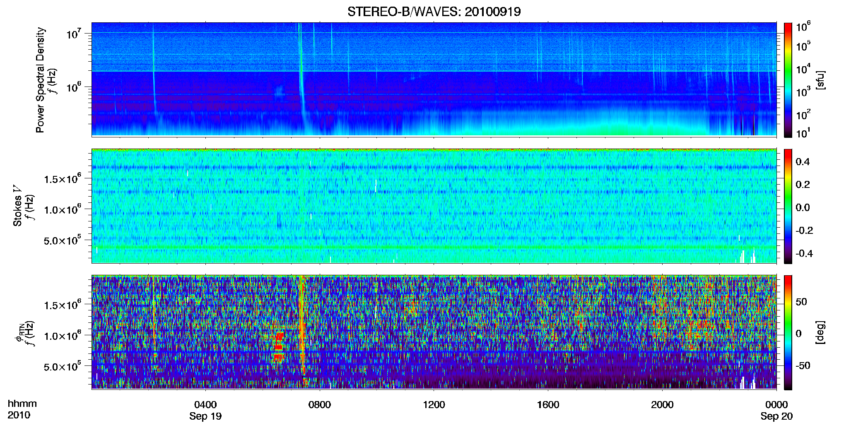Click the [sfu] unit label
The width and height of the screenshot is (868, 447).
(x=820, y=80)
